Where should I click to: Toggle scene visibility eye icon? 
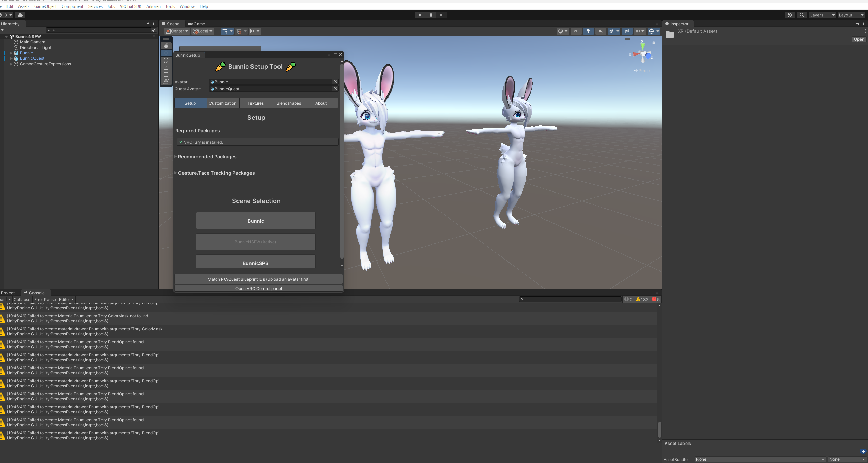pos(627,31)
